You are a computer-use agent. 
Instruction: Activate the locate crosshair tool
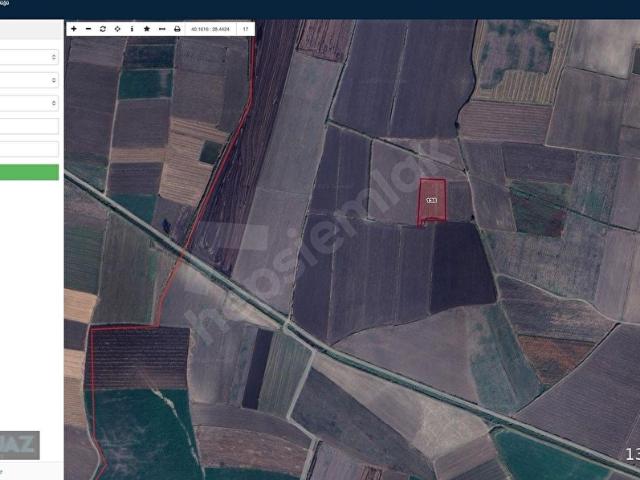click(118, 29)
